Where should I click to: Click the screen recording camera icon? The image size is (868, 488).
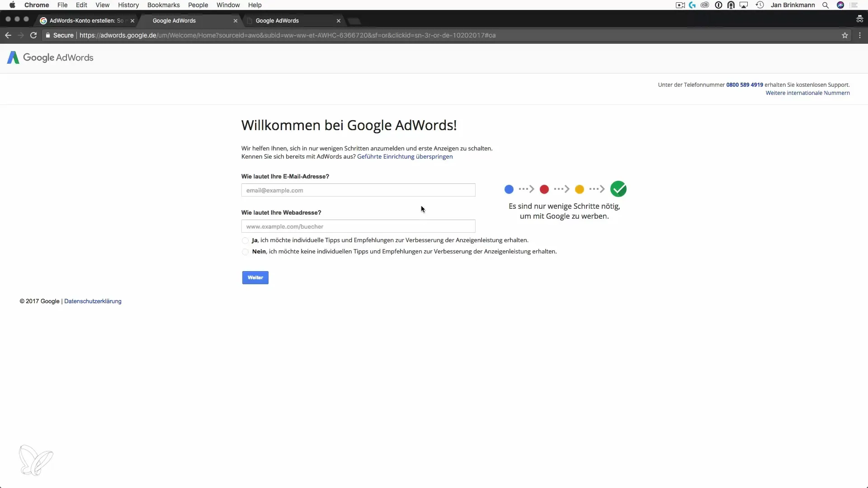(x=680, y=5)
